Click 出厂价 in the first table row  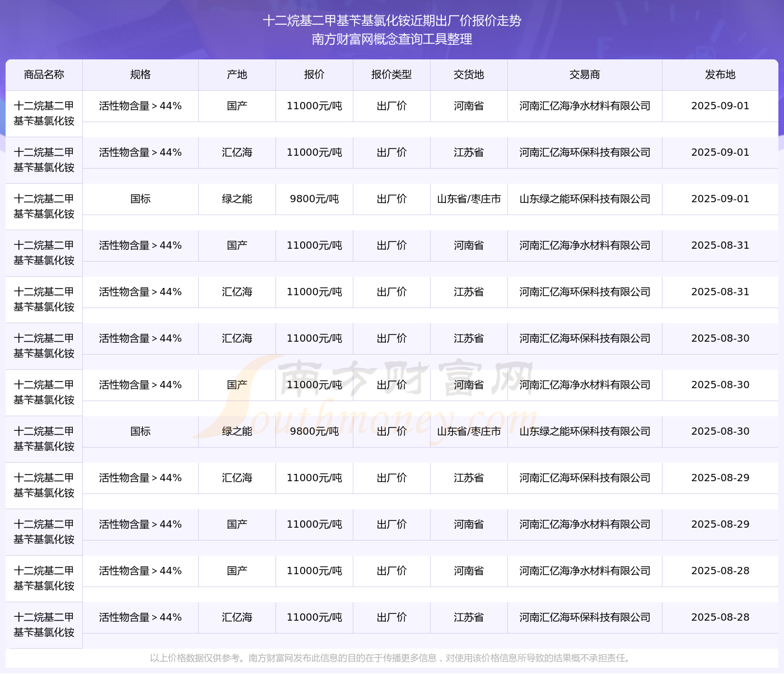click(x=391, y=106)
